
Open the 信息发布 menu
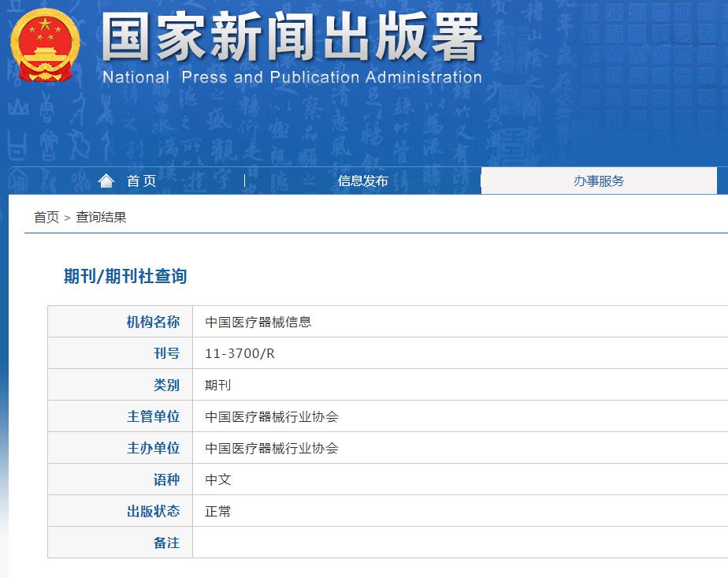tap(362, 180)
